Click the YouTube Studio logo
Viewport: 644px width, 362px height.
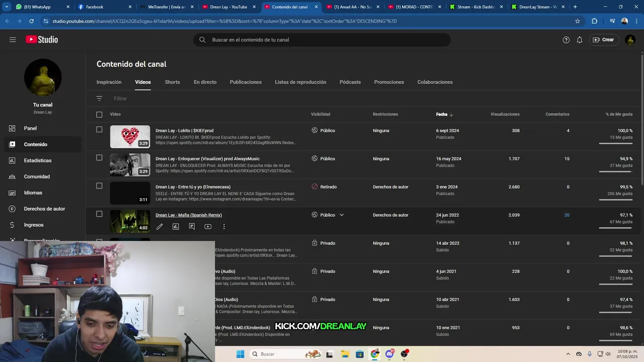pos(42,40)
